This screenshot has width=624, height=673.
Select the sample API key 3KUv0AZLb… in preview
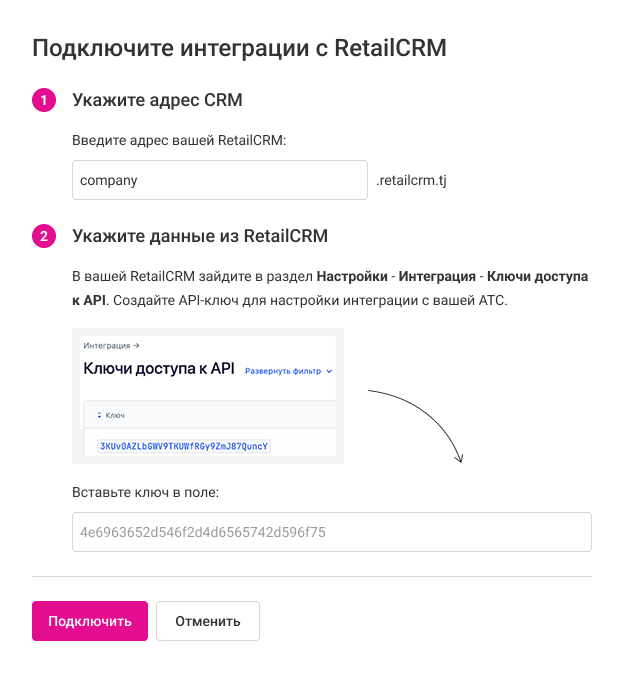[x=184, y=446]
